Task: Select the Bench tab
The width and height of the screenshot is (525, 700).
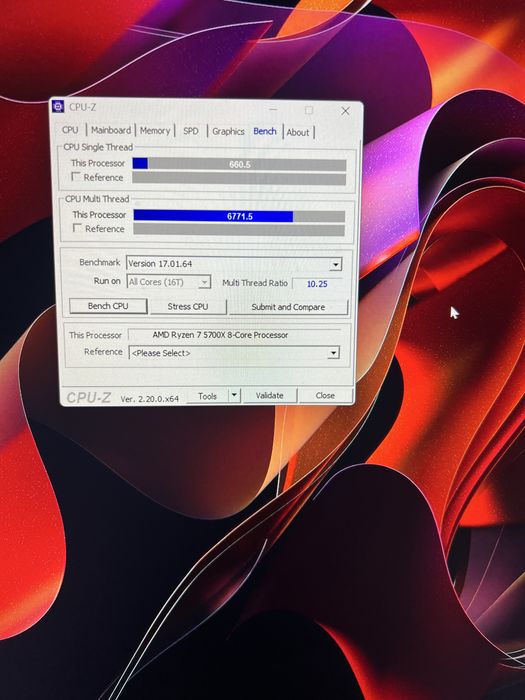Action: click(x=265, y=131)
